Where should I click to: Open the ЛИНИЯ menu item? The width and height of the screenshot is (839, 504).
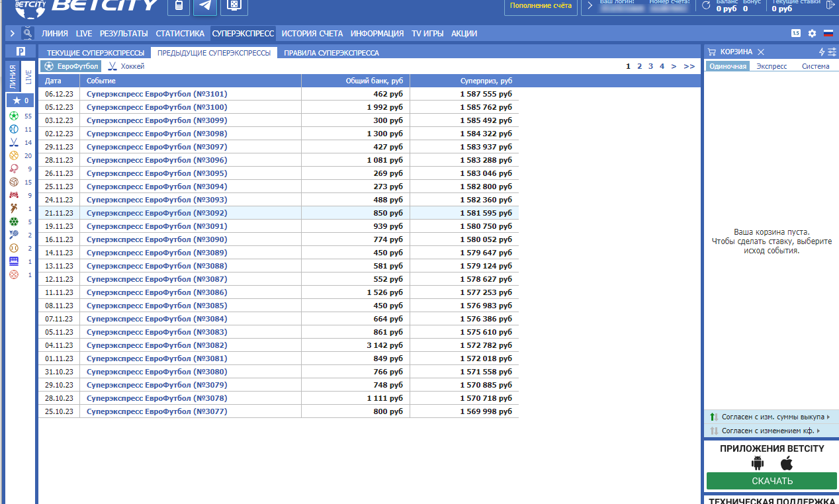pyautogui.click(x=54, y=33)
